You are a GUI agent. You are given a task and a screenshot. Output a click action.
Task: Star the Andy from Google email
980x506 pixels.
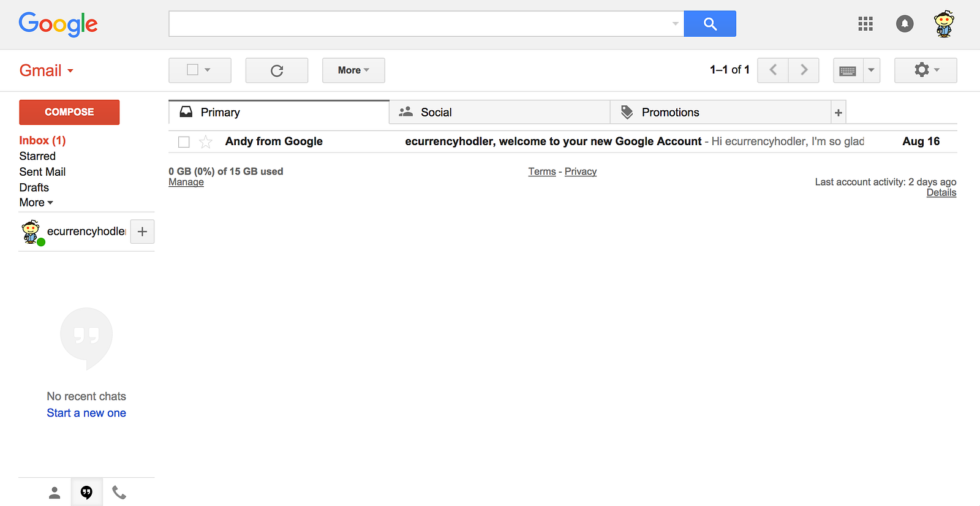(x=206, y=142)
